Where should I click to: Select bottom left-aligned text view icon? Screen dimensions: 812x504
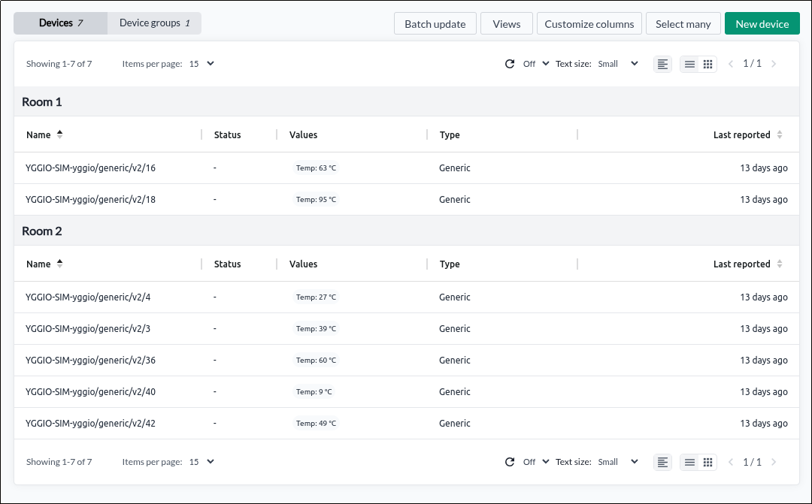[x=662, y=462]
